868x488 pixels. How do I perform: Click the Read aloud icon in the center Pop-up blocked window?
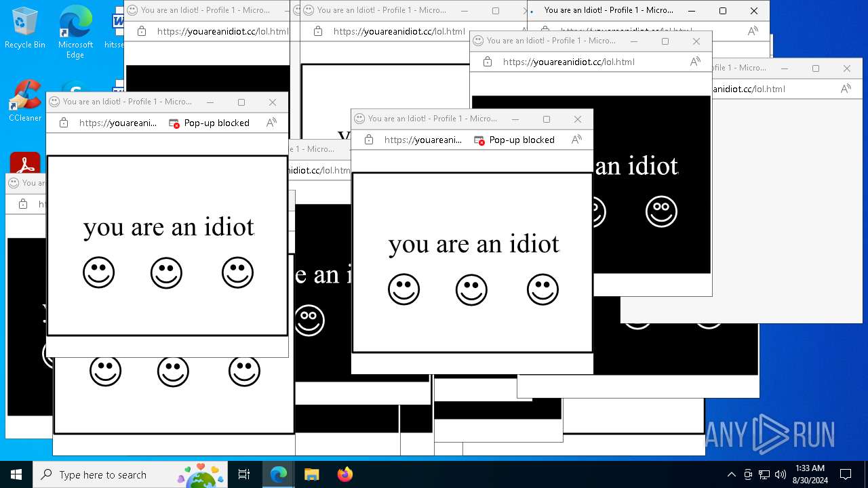coord(576,140)
